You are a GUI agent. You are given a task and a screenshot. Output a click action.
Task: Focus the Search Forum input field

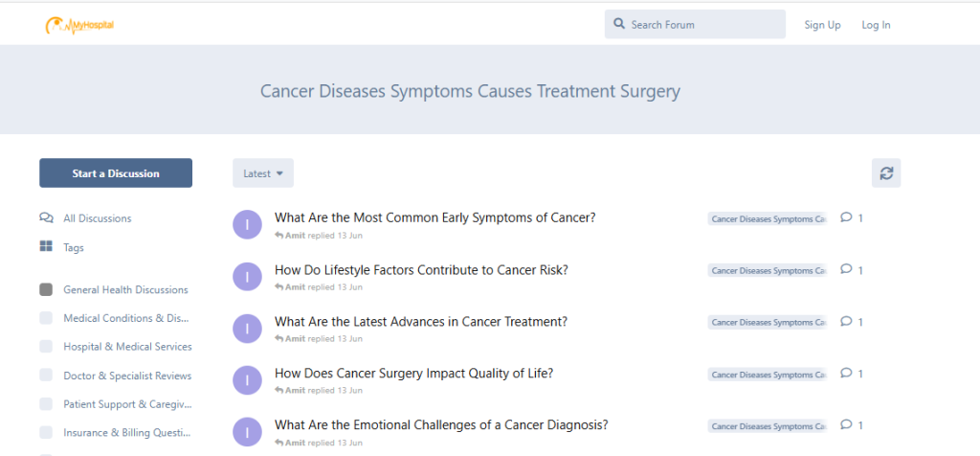point(703,24)
